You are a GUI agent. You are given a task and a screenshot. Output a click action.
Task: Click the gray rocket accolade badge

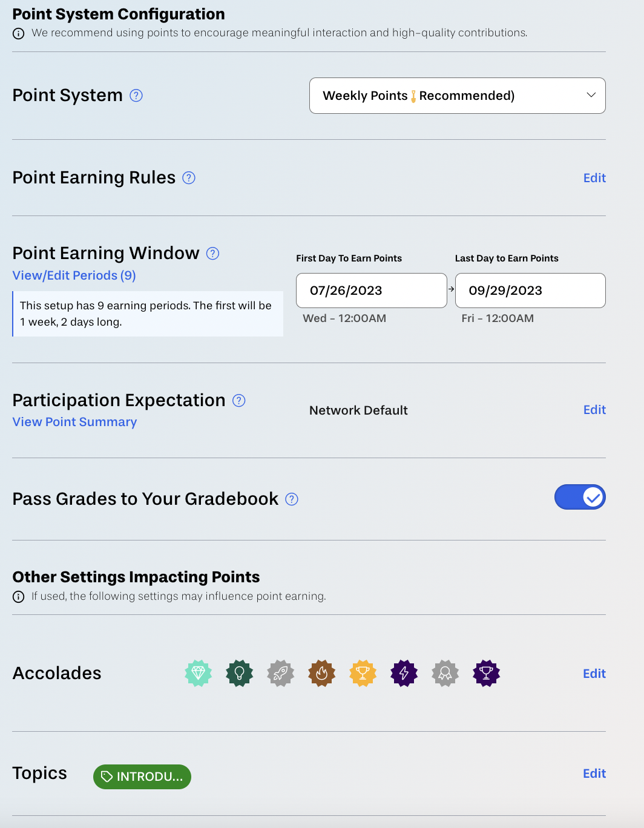click(x=281, y=673)
